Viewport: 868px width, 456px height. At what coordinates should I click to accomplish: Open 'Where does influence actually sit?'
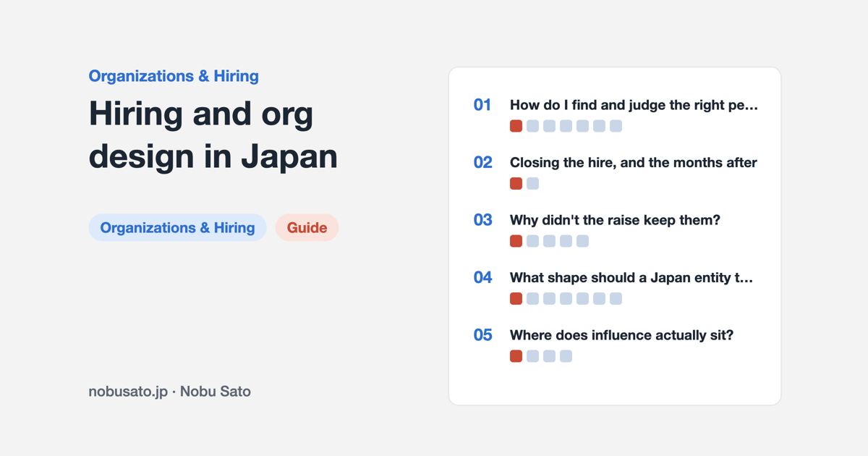point(621,335)
